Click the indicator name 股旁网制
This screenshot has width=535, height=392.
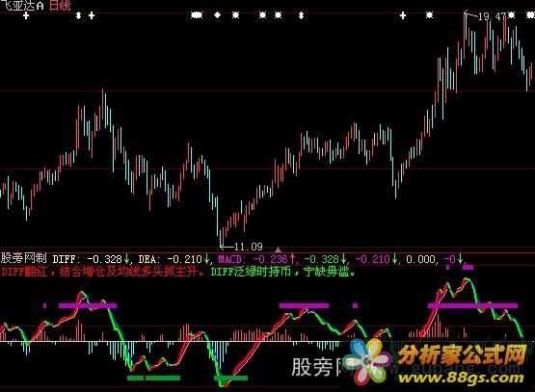23,258
